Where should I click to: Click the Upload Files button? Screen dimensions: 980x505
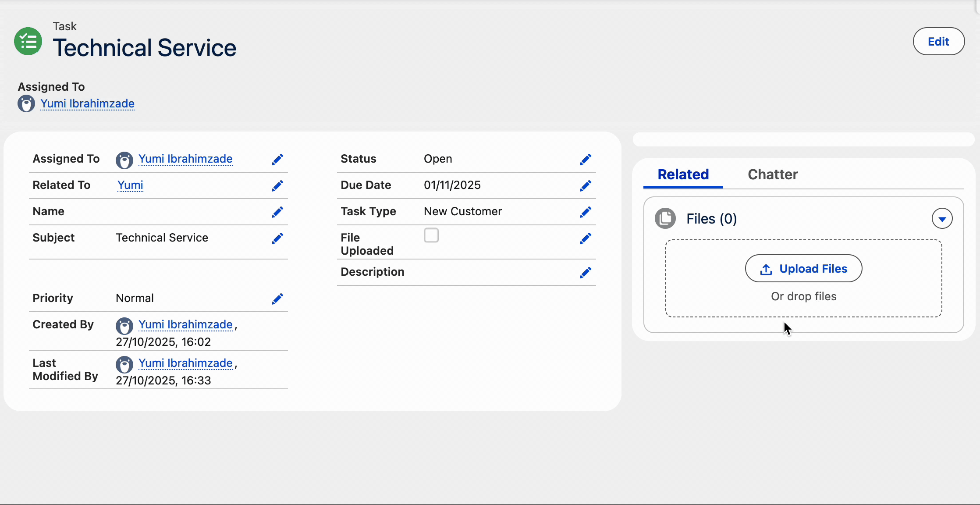(803, 268)
